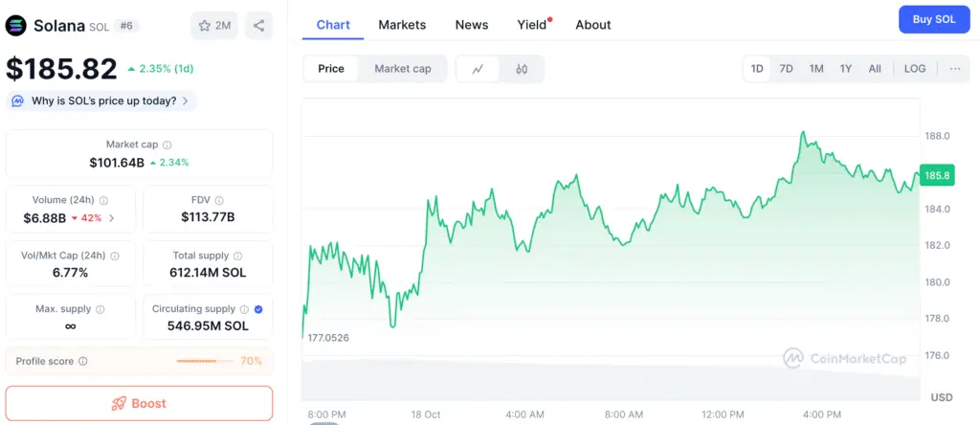Click Market cap info icon

point(167,145)
